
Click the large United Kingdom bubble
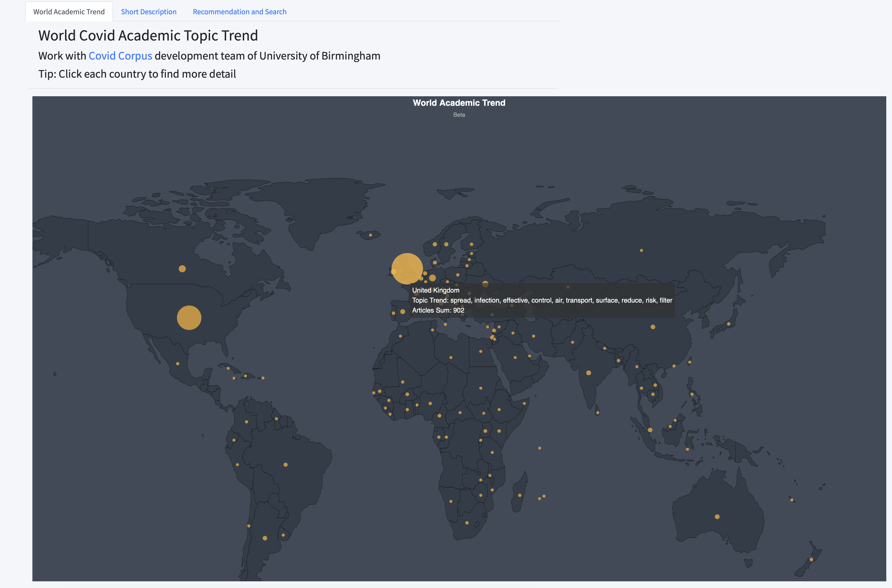click(x=407, y=268)
